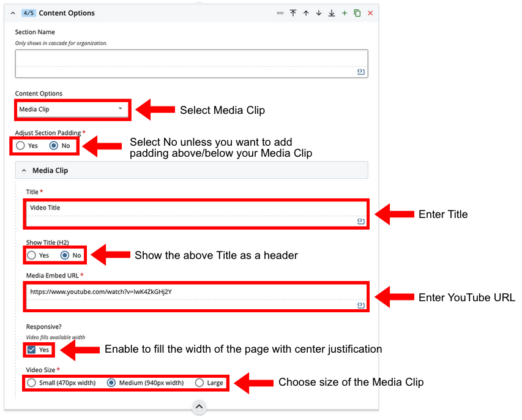Collapse the Content Options section header chevron
The image size is (522, 420).
coord(13,13)
